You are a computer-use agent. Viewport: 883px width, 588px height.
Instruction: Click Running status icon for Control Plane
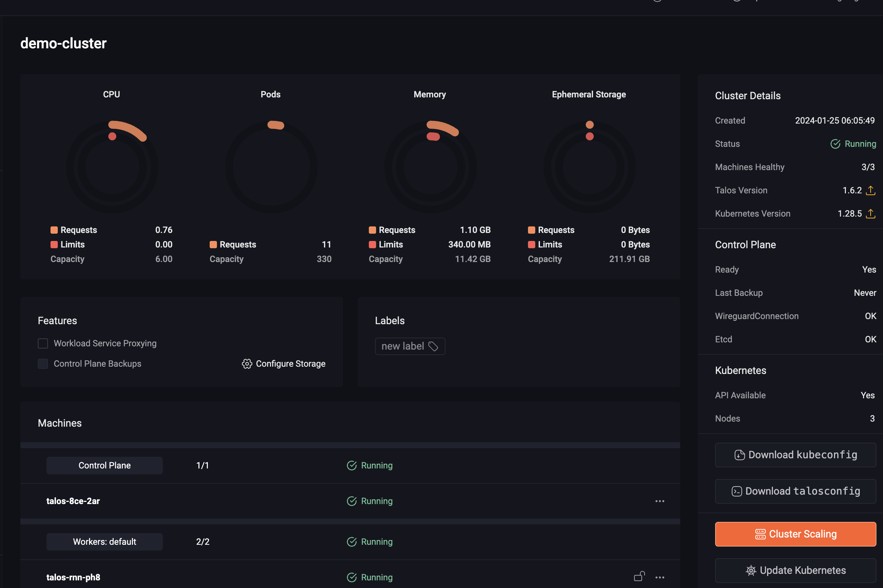click(352, 466)
